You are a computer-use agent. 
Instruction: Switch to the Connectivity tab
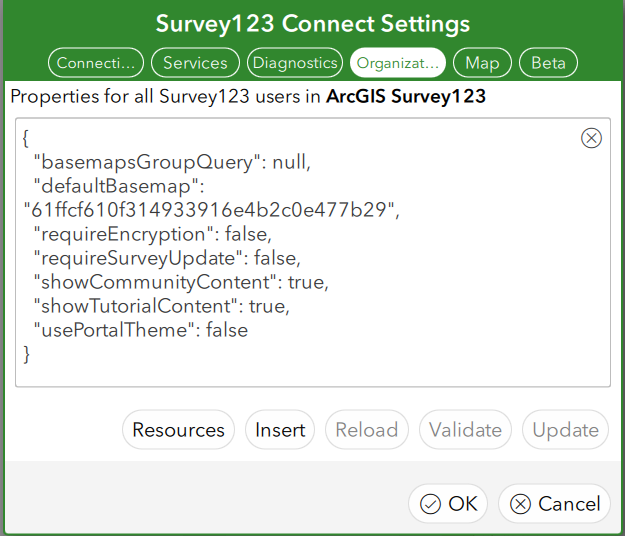coord(96,63)
